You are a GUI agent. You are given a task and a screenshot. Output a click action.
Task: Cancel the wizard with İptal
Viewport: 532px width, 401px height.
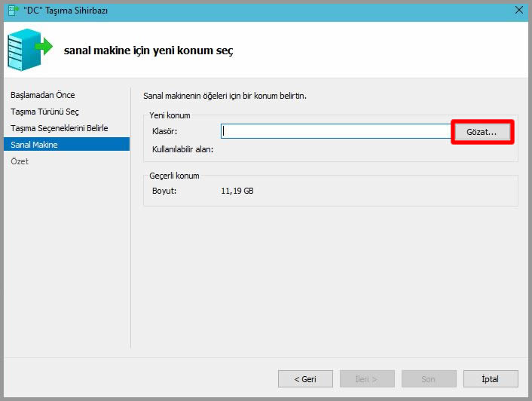[490, 378]
